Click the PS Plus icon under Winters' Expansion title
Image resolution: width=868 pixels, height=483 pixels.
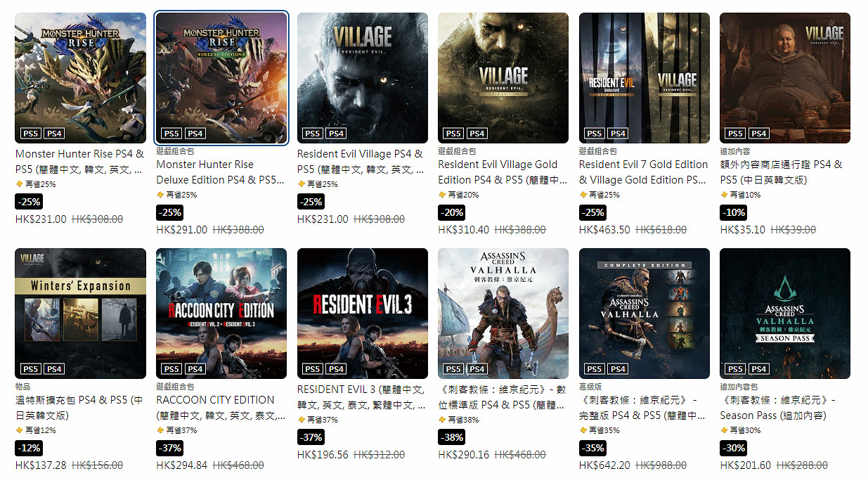click(x=19, y=430)
